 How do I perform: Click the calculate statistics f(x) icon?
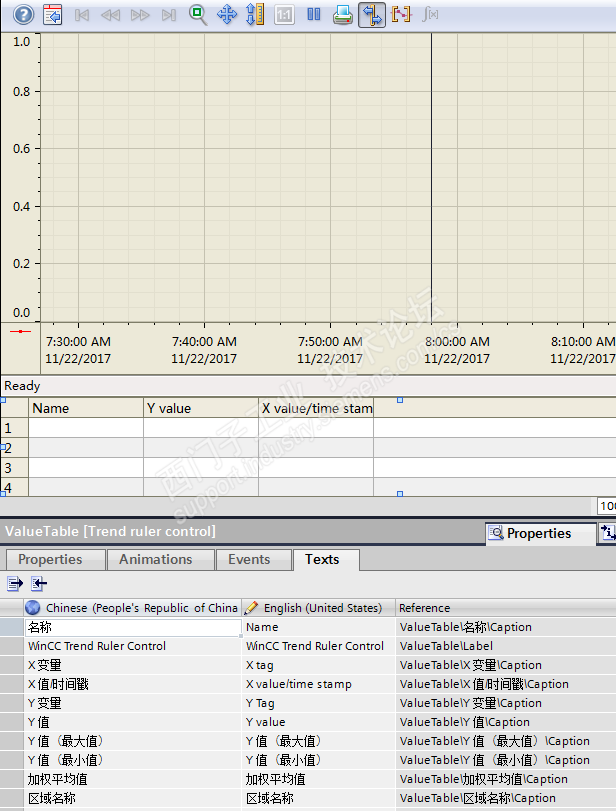430,14
